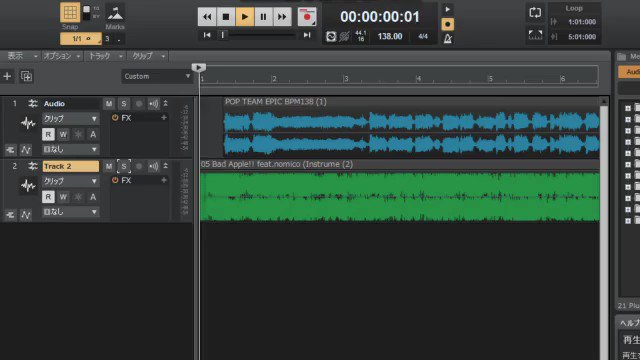Toggle the Loop on/off icon
Screen dimensions: 640x360
click(x=535, y=13)
